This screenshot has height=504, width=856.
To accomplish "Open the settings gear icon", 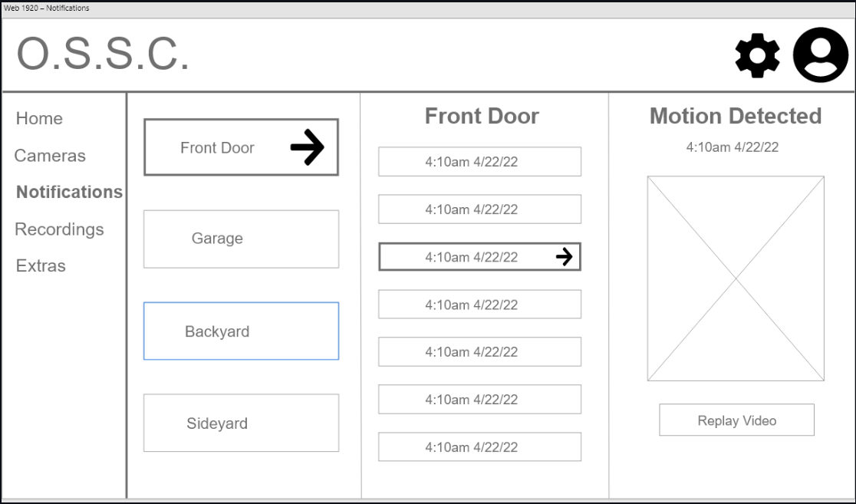I will pyautogui.click(x=756, y=54).
